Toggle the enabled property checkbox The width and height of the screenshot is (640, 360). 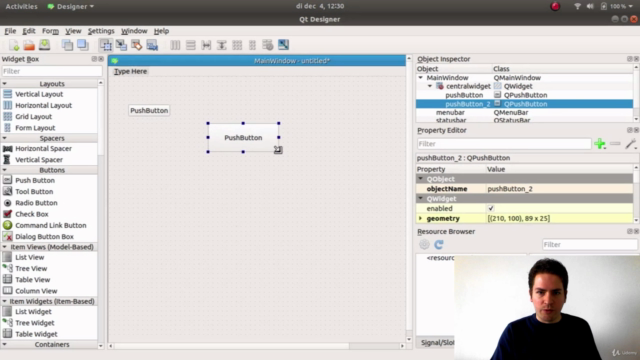pos(491,209)
